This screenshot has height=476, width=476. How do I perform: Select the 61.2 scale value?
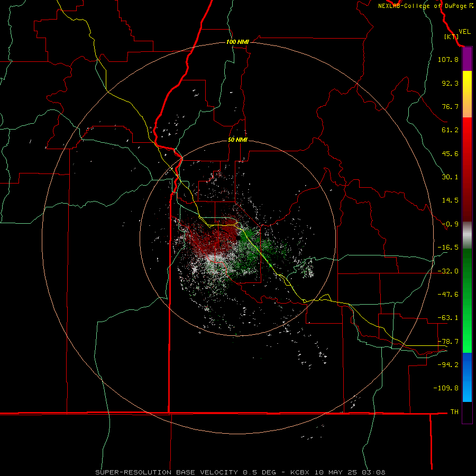pyautogui.click(x=450, y=130)
